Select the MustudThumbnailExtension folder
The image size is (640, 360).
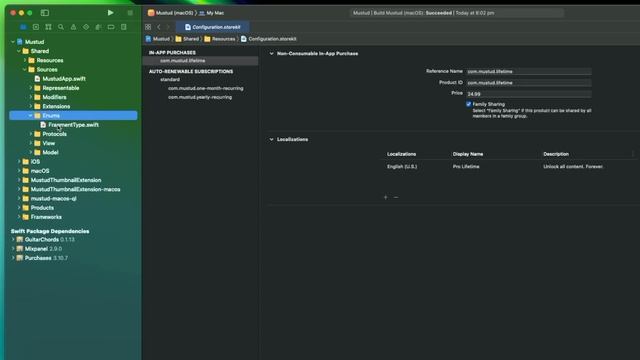[66, 180]
